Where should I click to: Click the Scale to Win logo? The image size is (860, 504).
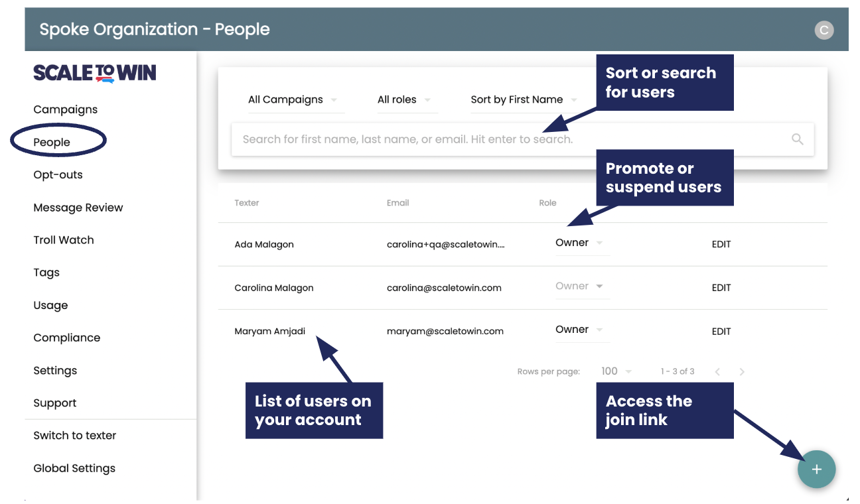click(95, 72)
